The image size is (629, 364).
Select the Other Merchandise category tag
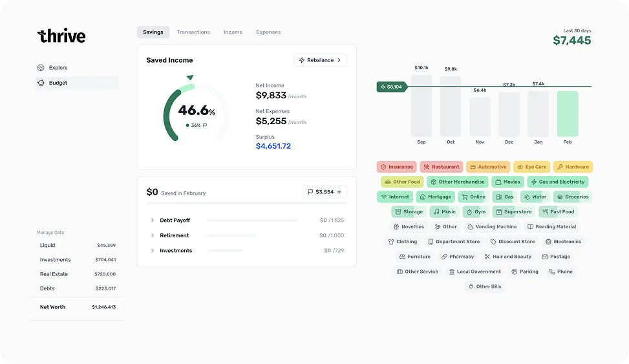tap(458, 182)
